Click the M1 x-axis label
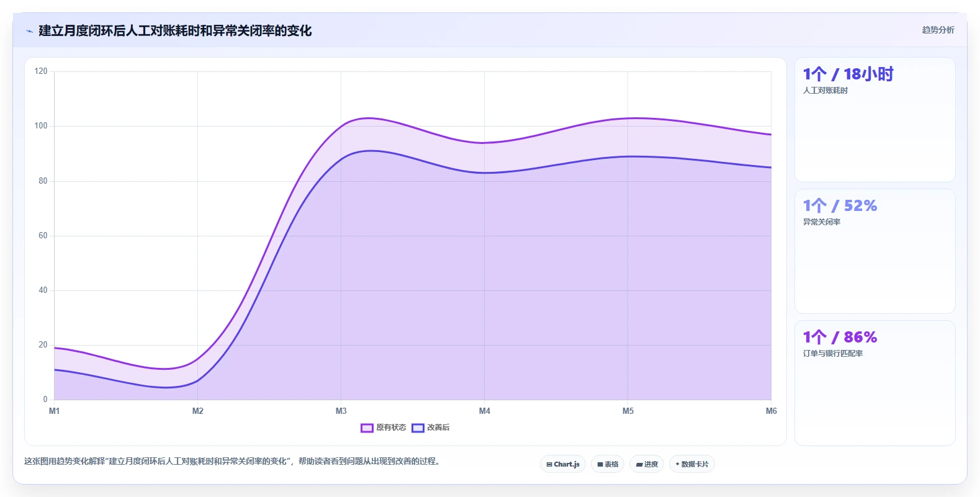The image size is (980, 497). (54, 411)
